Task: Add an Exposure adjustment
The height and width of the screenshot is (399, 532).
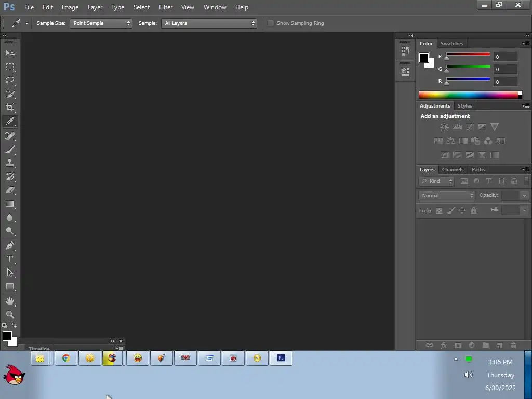Action: 482,127
